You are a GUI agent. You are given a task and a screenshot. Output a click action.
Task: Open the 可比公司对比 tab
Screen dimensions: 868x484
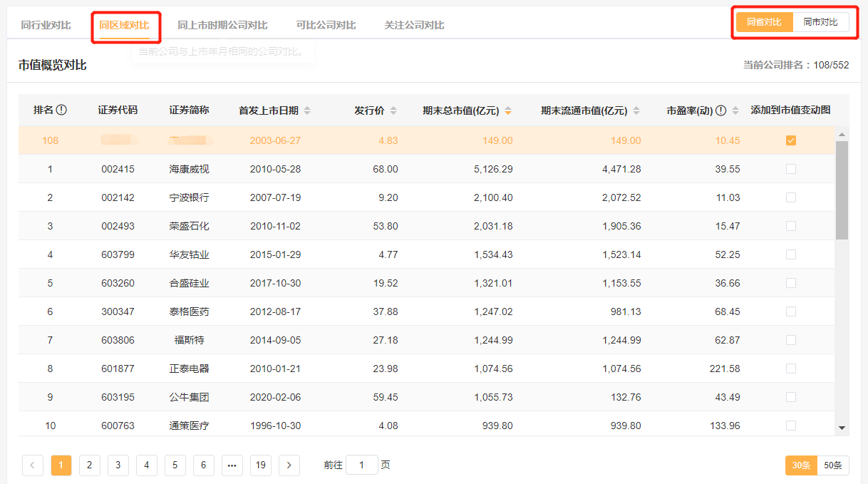click(x=326, y=25)
